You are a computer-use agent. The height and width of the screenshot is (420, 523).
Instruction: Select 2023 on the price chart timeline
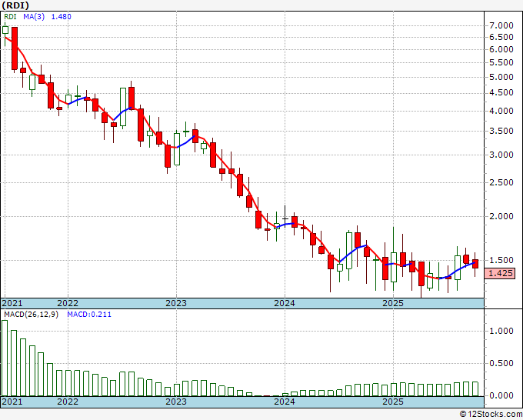tap(176, 303)
